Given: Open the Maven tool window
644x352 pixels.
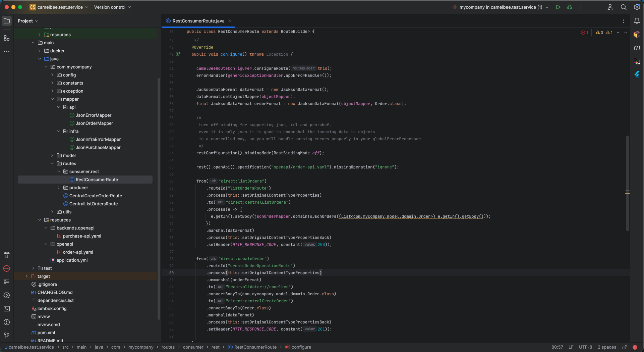Looking at the screenshot, I should [637, 48].
